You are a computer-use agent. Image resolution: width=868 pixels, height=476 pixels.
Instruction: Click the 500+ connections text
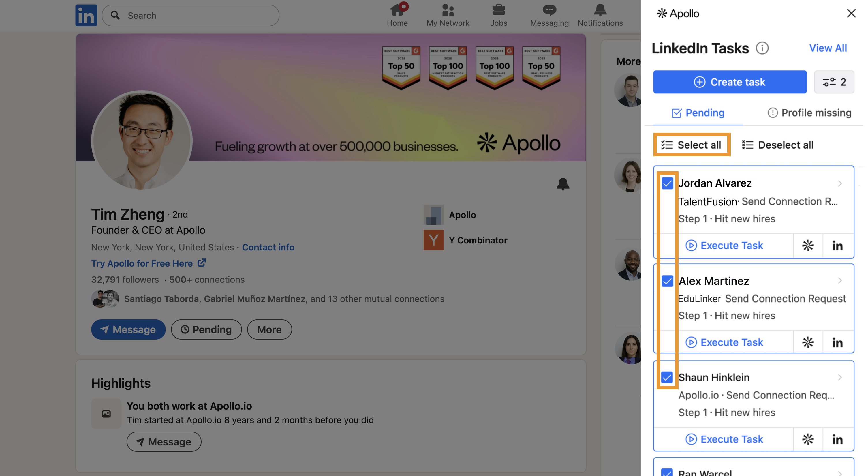[x=207, y=280]
